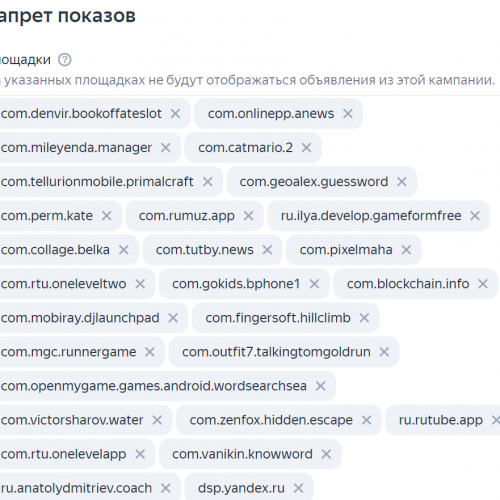
Task: Click the com.perm.kate tag label
Action: click(x=47, y=216)
